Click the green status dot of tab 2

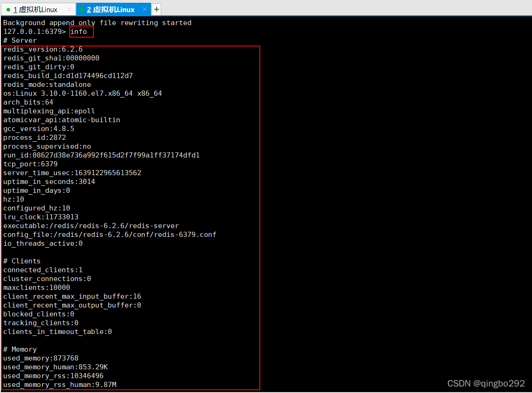pos(82,10)
